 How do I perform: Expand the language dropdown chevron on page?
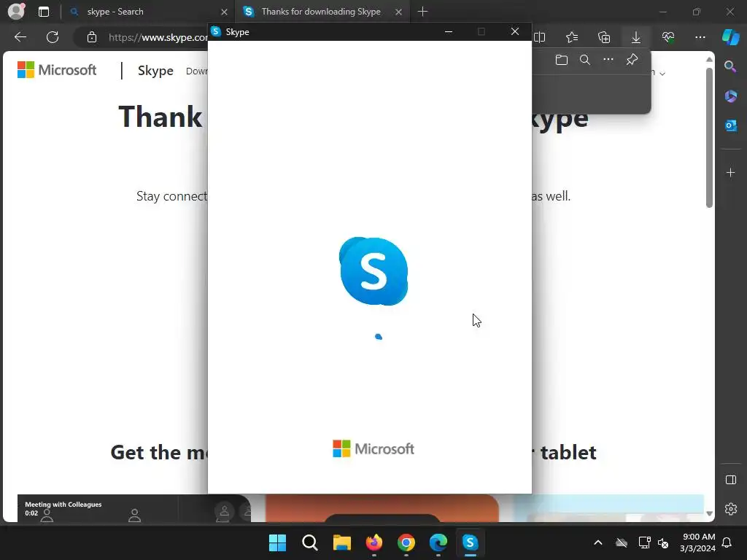pos(662,74)
